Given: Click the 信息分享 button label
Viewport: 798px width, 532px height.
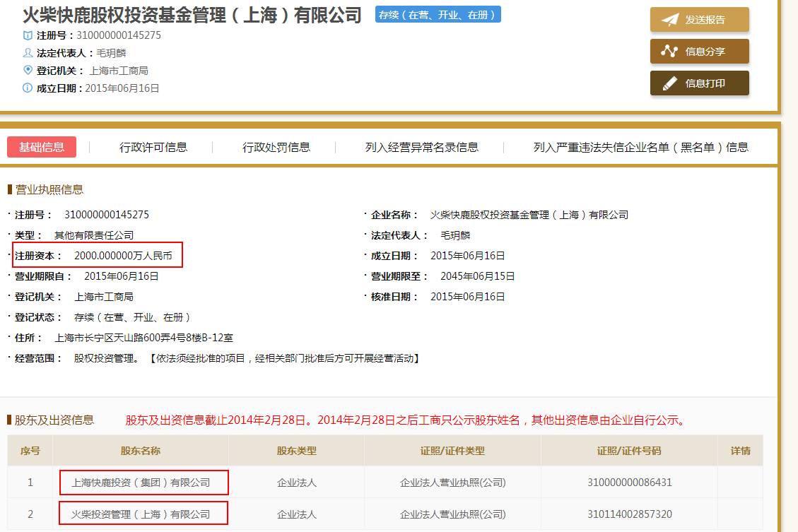Looking at the screenshot, I should [705, 52].
